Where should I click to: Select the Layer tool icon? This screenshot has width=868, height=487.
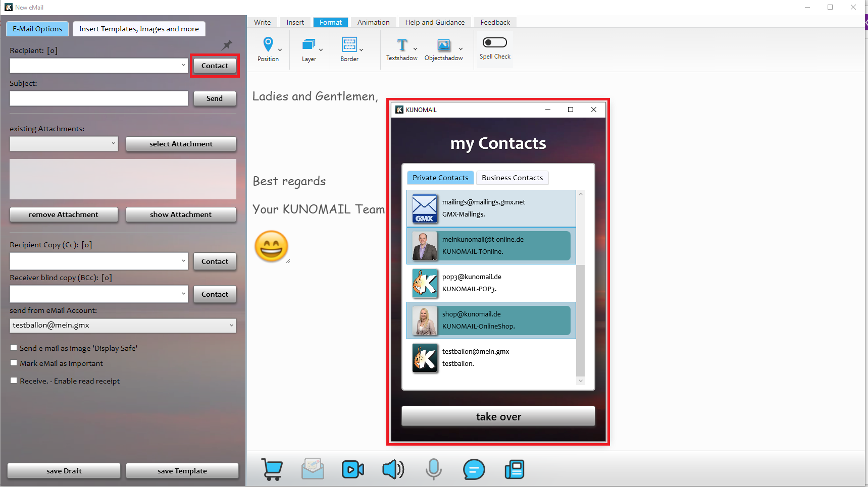pos(309,44)
